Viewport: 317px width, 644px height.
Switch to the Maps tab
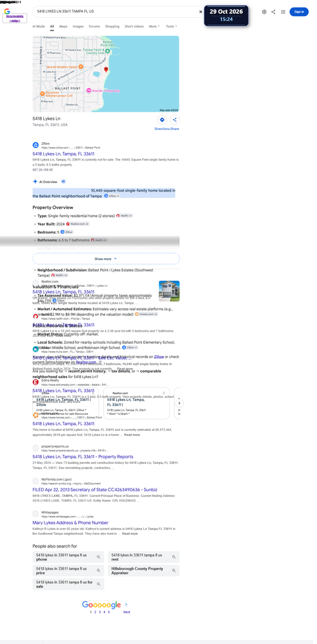point(63,26)
